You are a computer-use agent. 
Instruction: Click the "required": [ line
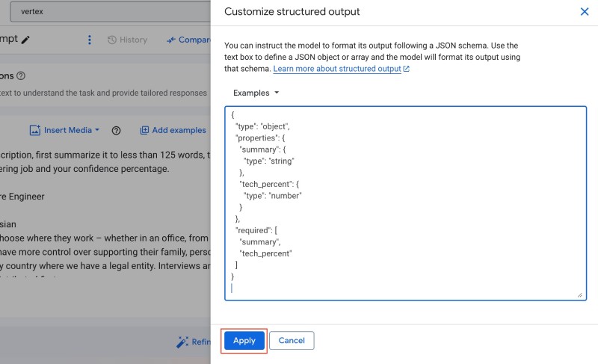click(x=256, y=230)
